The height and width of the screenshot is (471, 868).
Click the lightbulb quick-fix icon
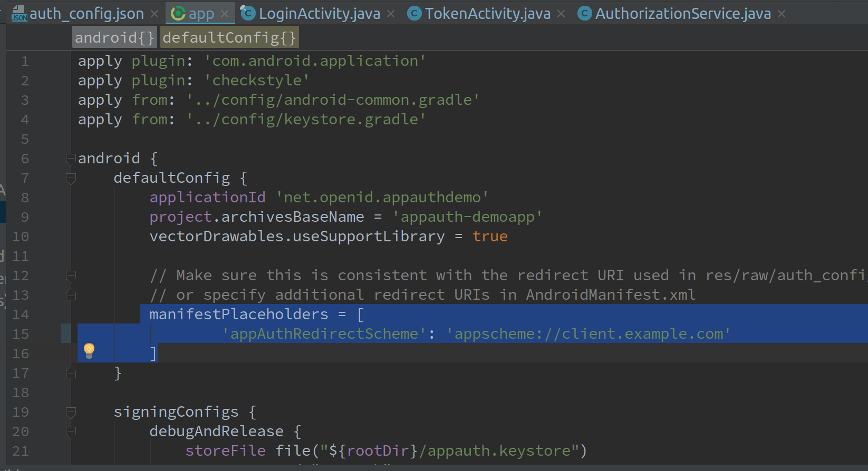click(89, 351)
